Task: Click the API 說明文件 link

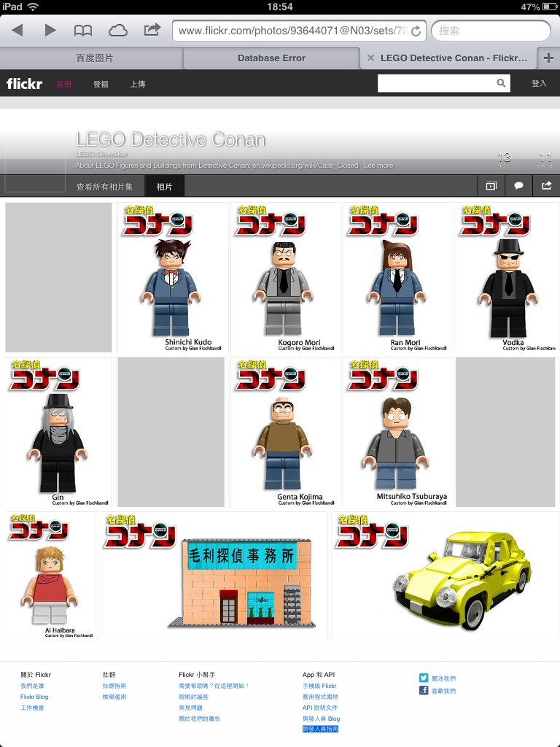Action: (x=320, y=708)
